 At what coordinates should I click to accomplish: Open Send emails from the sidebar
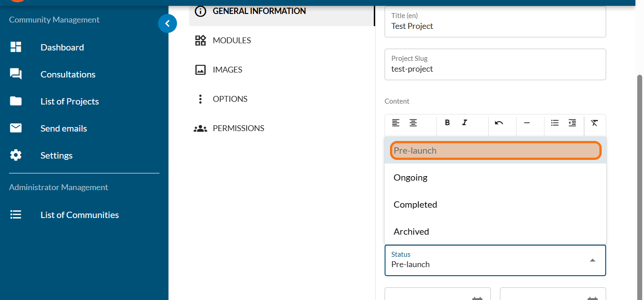click(x=63, y=128)
